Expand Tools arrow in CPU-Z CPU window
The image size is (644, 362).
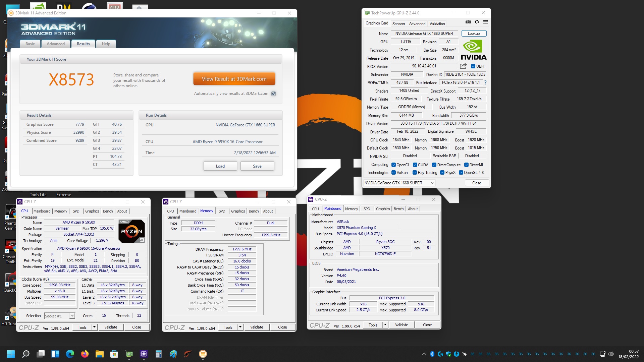pos(94,327)
